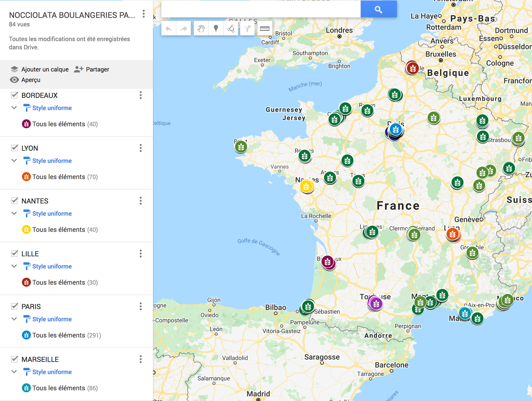Select the add marker tool

(216, 29)
